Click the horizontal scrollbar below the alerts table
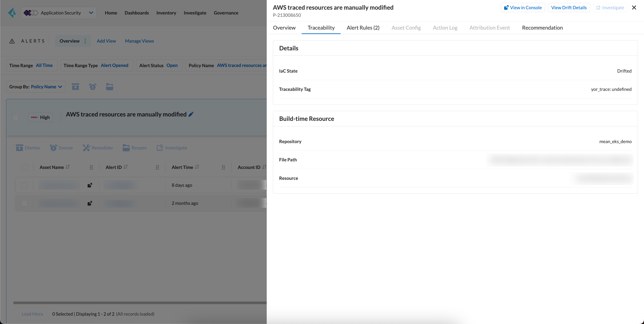Screen dimensions: 644x324 (140, 303)
